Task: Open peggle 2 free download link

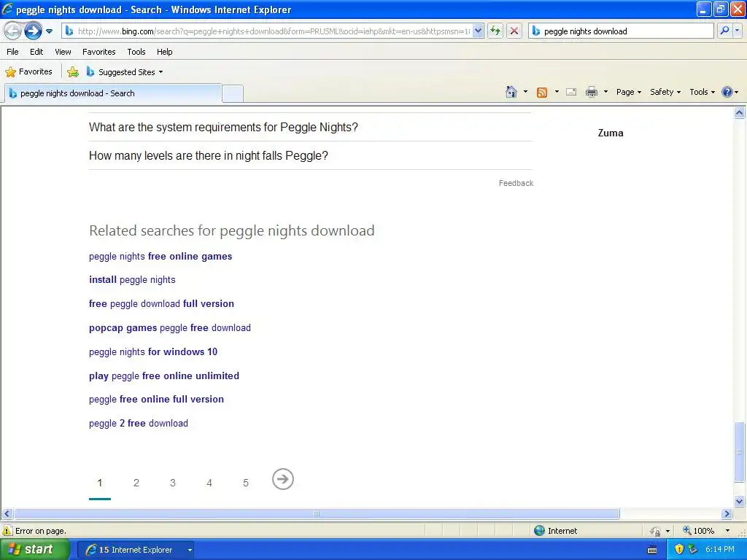Action: pos(138,424)
